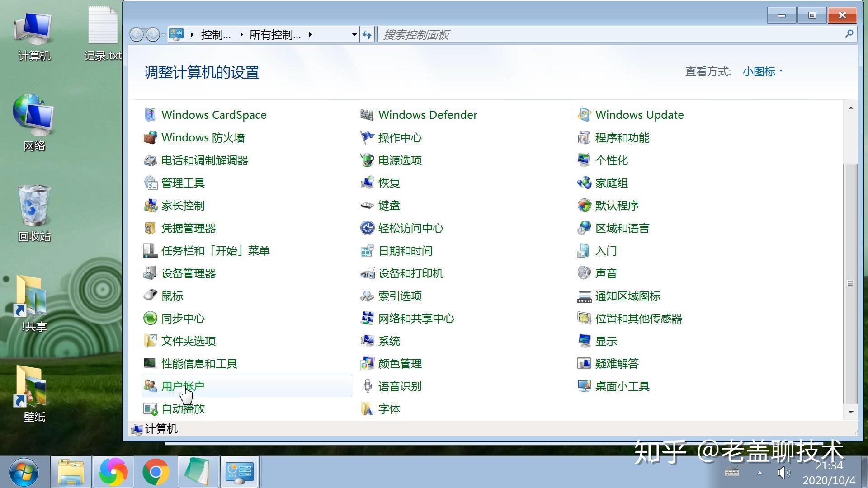Click the 个性化 icon

click(x=584, y=160)
